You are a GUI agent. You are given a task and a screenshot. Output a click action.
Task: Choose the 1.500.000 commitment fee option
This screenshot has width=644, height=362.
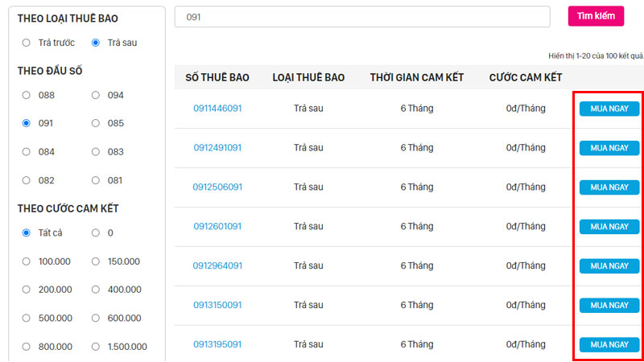[96, 347]
